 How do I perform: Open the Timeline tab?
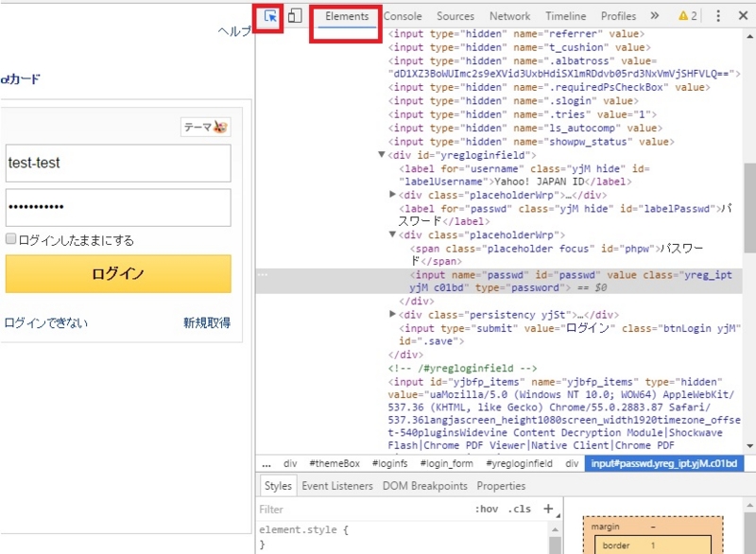point(565,16)
